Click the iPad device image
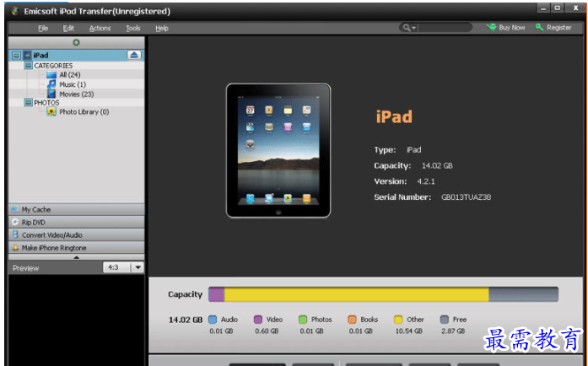This screenshot has height=366, width=588. 278,150
